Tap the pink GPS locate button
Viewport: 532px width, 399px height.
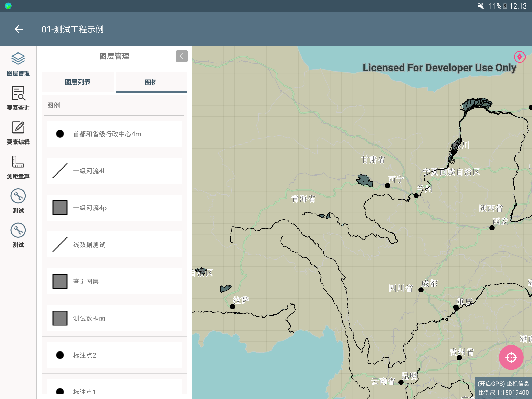click(511, 357)
